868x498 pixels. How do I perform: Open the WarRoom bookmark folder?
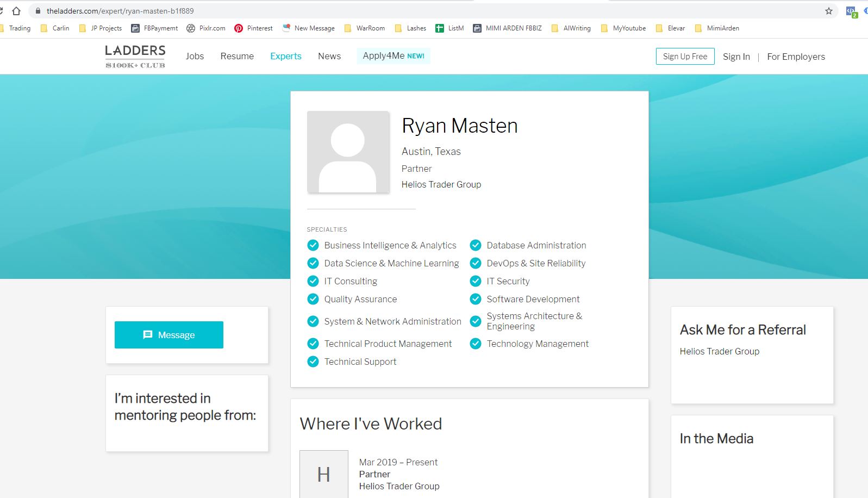pos(365,28)
